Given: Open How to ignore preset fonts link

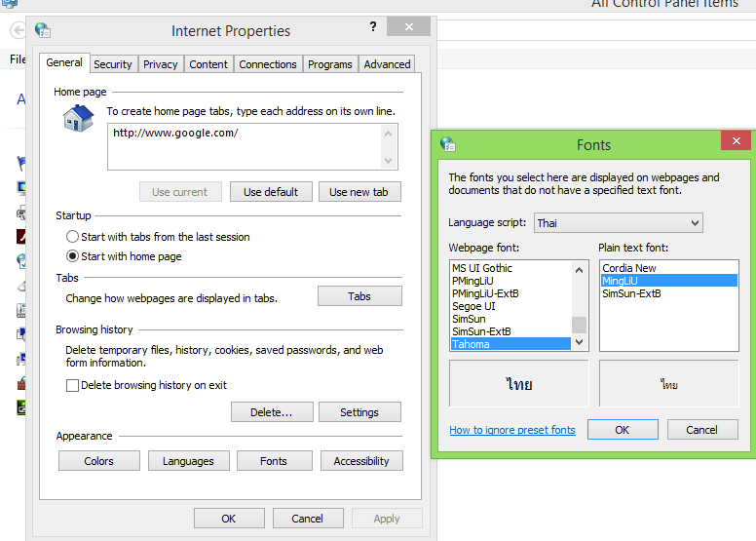Looking at the screenshot, I should coord(512,430).
